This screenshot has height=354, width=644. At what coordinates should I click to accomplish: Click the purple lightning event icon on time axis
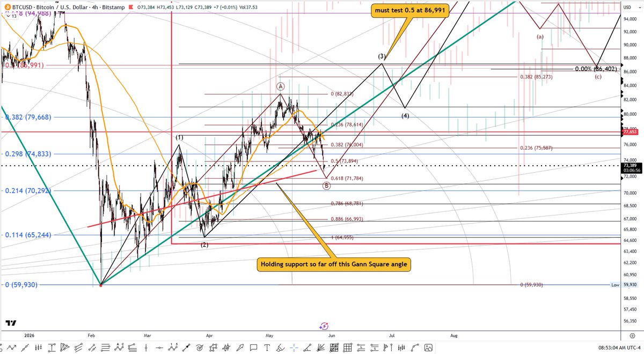point(324,326)
